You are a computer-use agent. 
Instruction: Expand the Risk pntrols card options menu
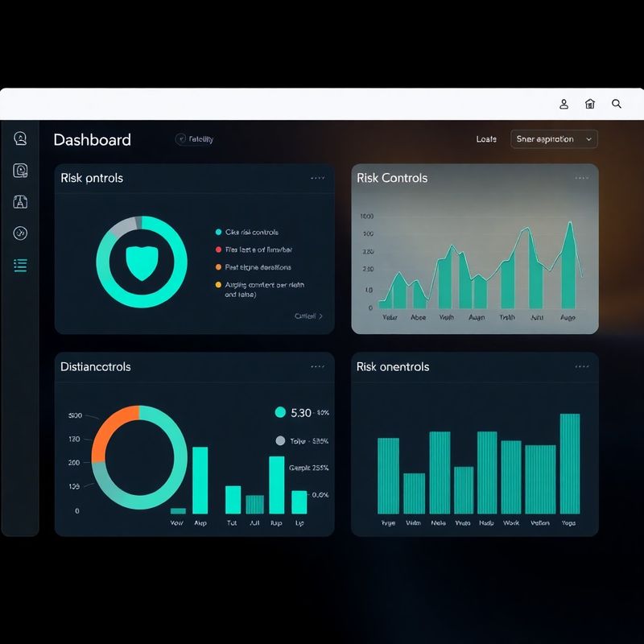tap(317, 178)
